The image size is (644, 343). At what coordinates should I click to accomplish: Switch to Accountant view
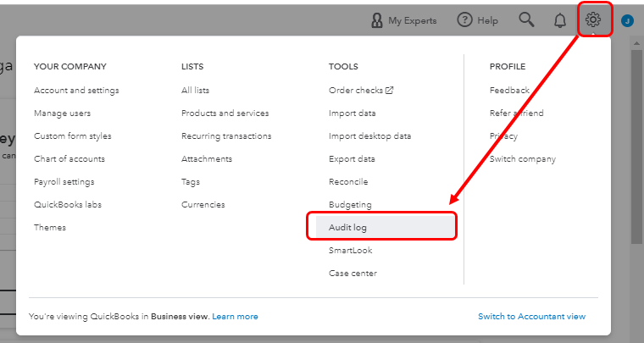531,316
